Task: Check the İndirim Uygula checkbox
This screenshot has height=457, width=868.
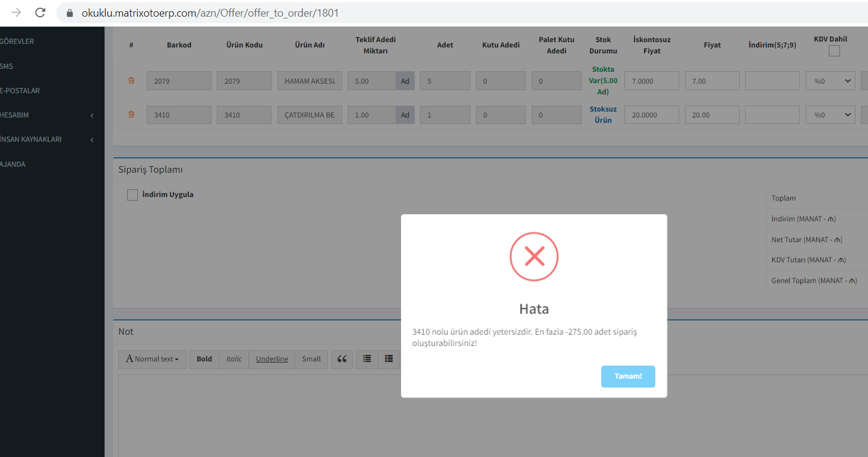Action: tap(132, 195)
